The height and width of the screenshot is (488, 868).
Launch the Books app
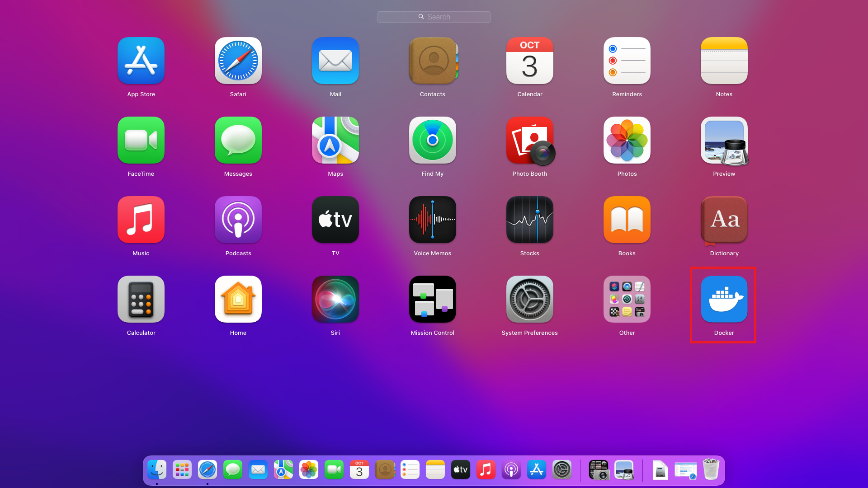pyautogui.click(x=627, y=220)
